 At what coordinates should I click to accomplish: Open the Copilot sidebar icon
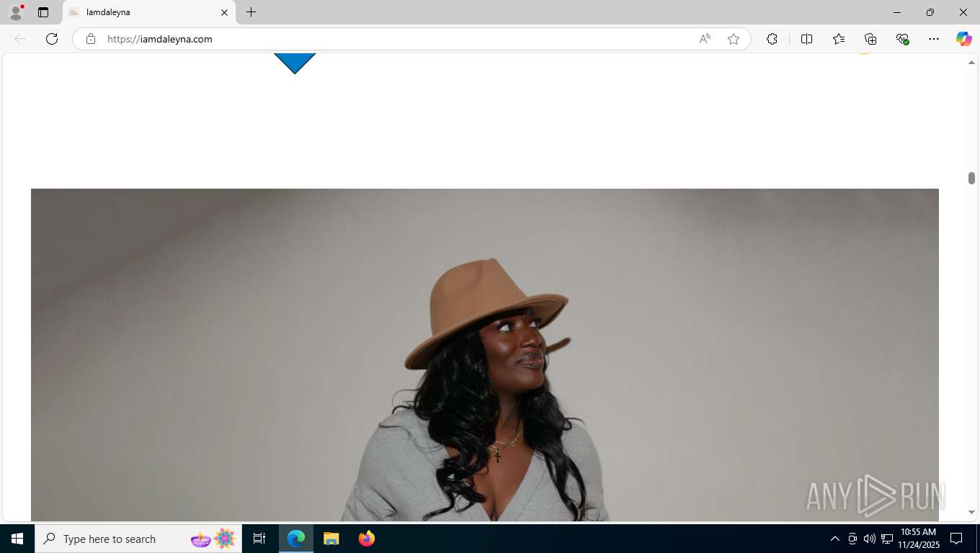coord(964,39)
